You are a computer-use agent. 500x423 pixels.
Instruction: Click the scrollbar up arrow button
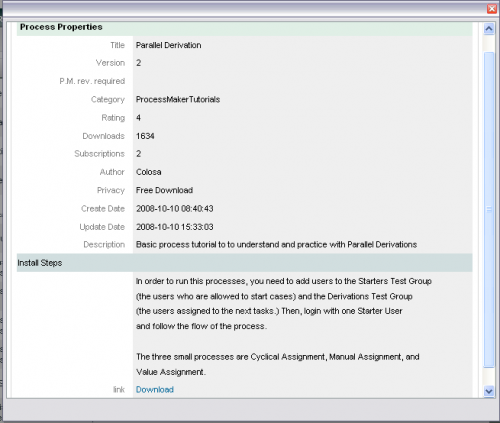[489, 29]
